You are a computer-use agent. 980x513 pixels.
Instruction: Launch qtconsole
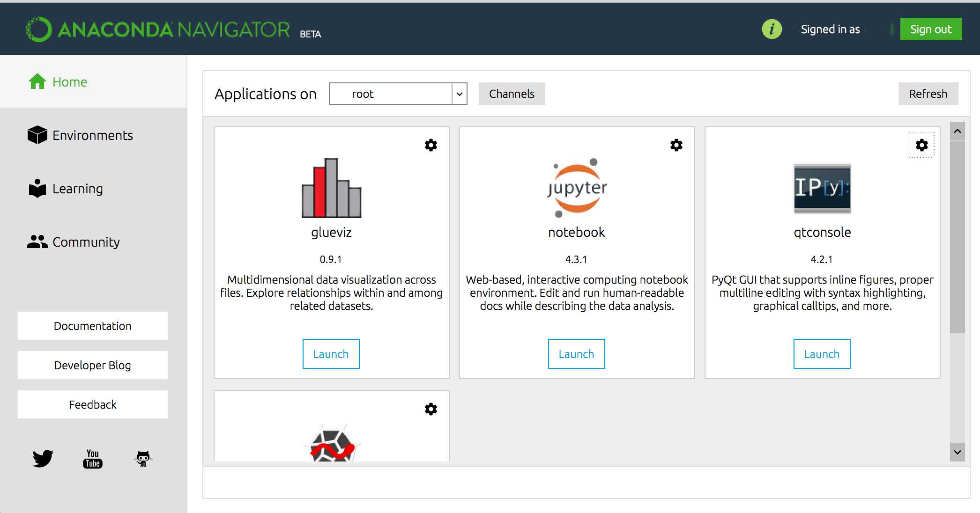point(822,354)
